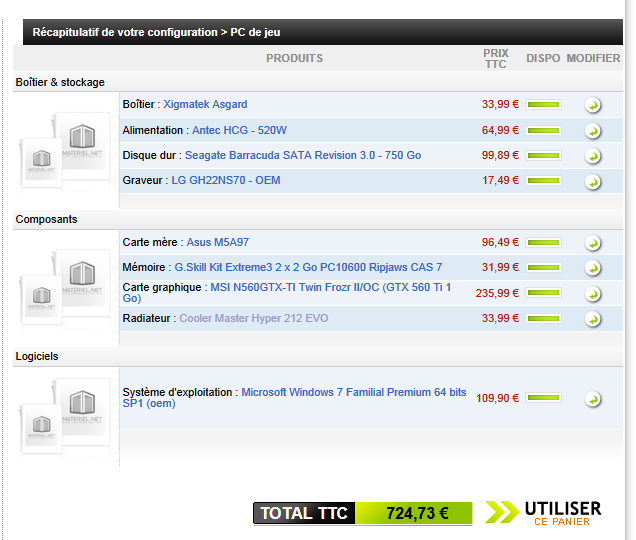The image size is (636, 540).
Task: Open the Antec HCG - 520W link
Action: 238,130
